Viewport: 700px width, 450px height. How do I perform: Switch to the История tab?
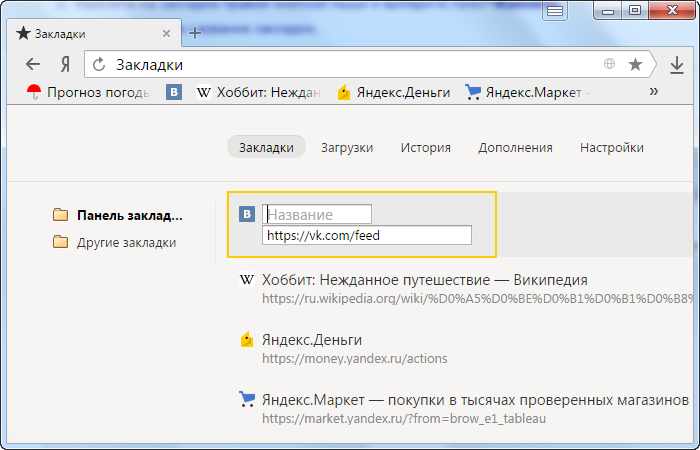(425, 147)
